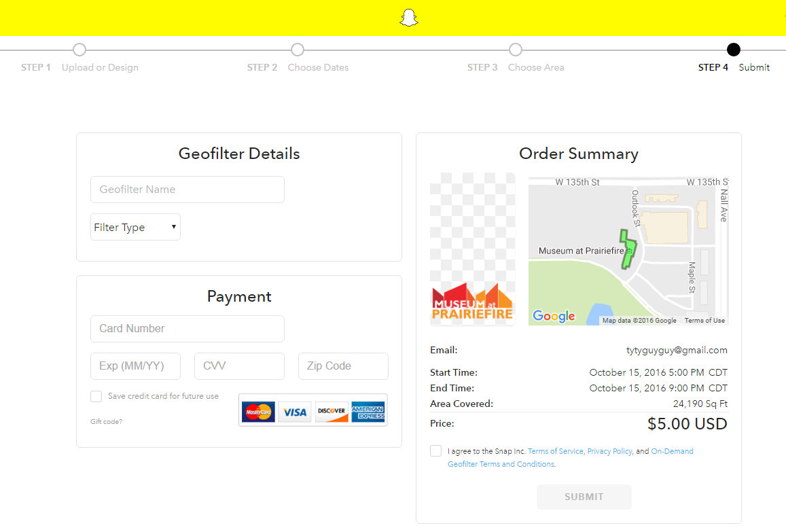
Task: Open the Filter Type dropdown
Action: pyautogui.click(x=135, y=226)
